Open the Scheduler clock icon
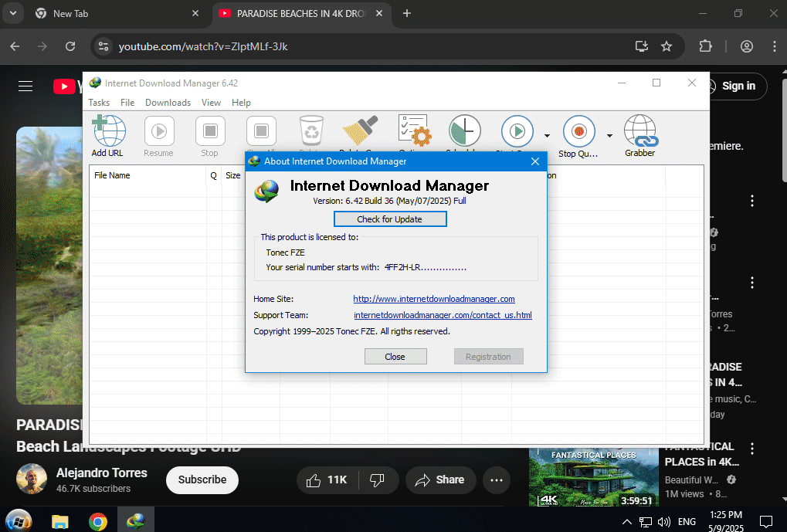The height and width of the screenshot is (532, 787). (x=464, y=131)
